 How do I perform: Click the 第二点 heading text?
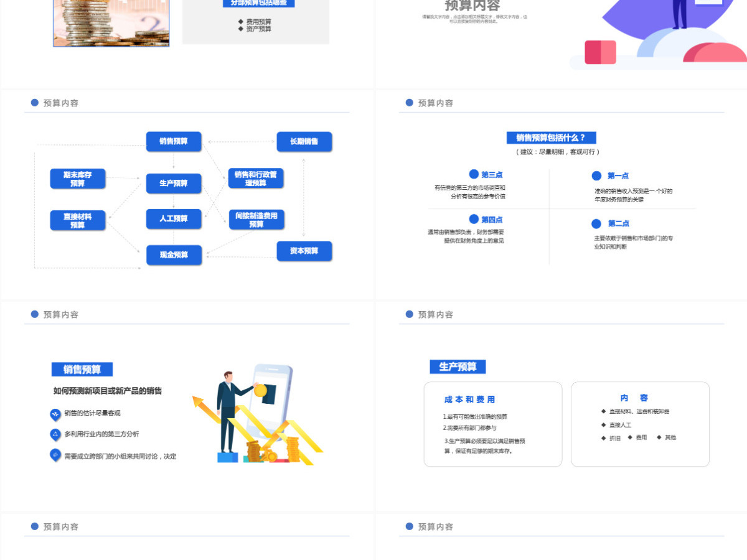pos(619,223)
